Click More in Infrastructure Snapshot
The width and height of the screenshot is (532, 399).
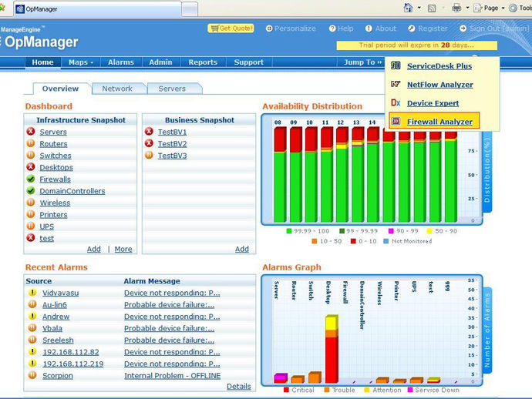[x=123, y=249]
